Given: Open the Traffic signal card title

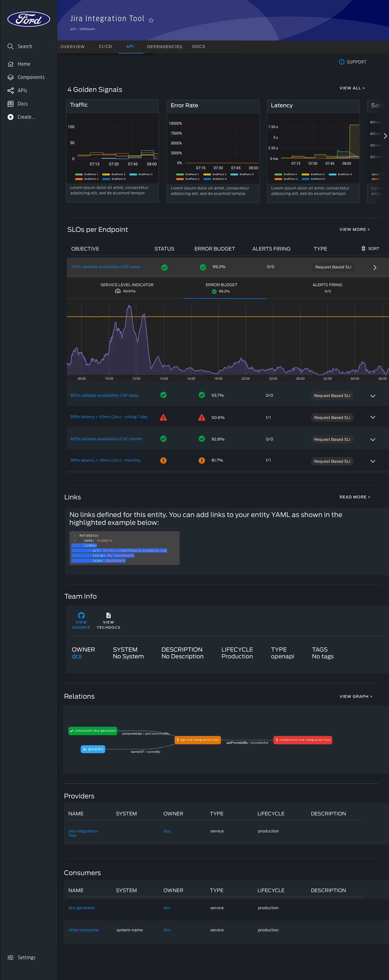Looking at the screenshot, I should 79,105.
